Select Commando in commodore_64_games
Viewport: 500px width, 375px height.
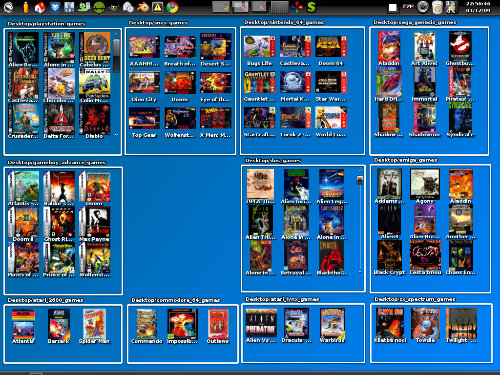(x=147, y=326)
